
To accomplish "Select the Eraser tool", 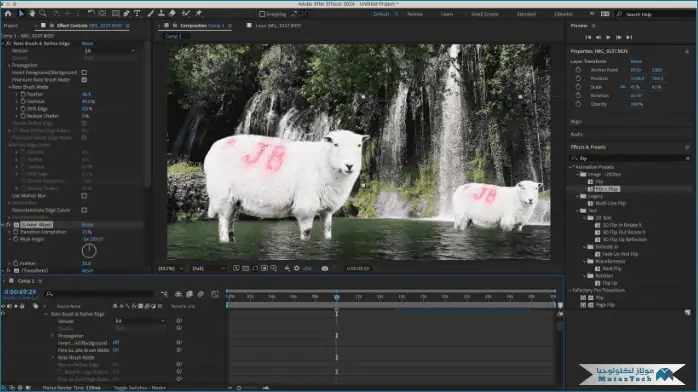I will 172,14.
